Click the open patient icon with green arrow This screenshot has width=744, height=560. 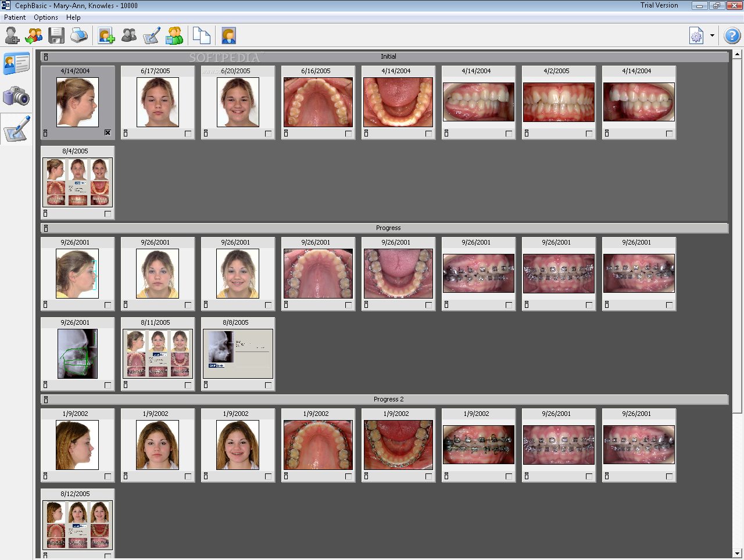pyautogui.click(x=34, y=35)
